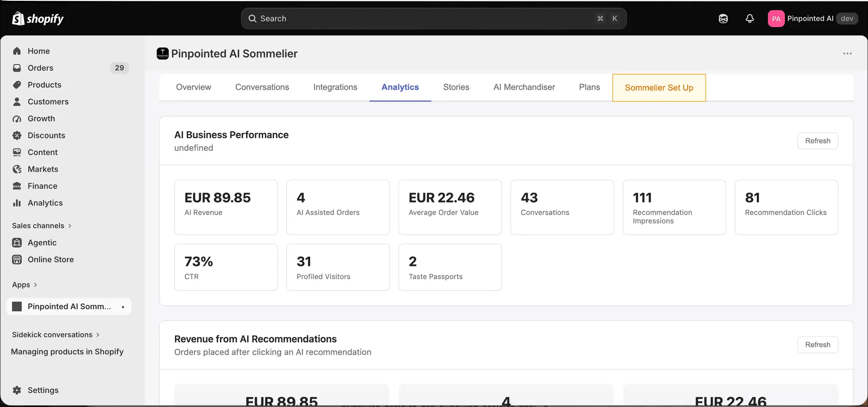Open Pinpointed AI Somm... app in sidebar
Viewport: 868px width, 407px height.
pyautogui.click(x=69, y=307)
